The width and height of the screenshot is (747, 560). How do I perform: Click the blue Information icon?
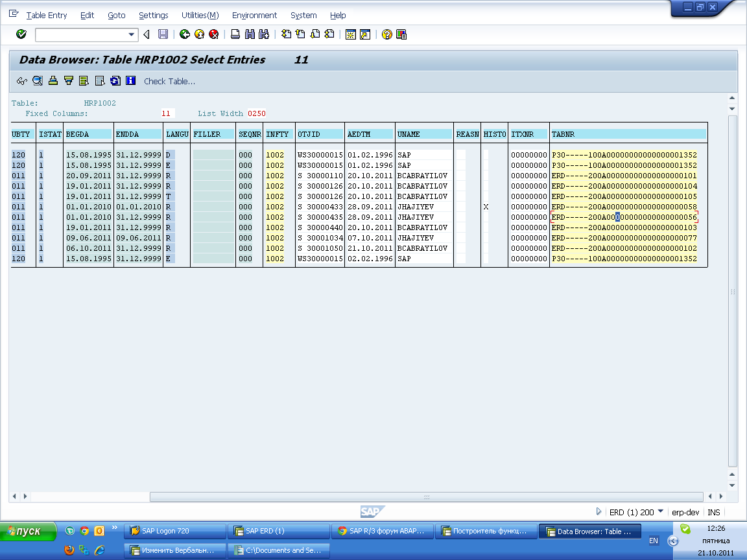click(130, 80)
